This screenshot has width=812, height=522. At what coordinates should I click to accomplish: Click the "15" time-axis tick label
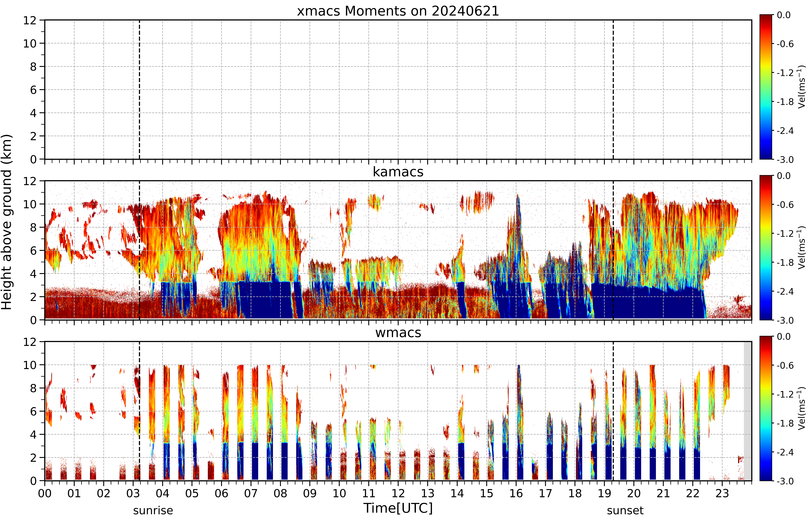point(487,493)
